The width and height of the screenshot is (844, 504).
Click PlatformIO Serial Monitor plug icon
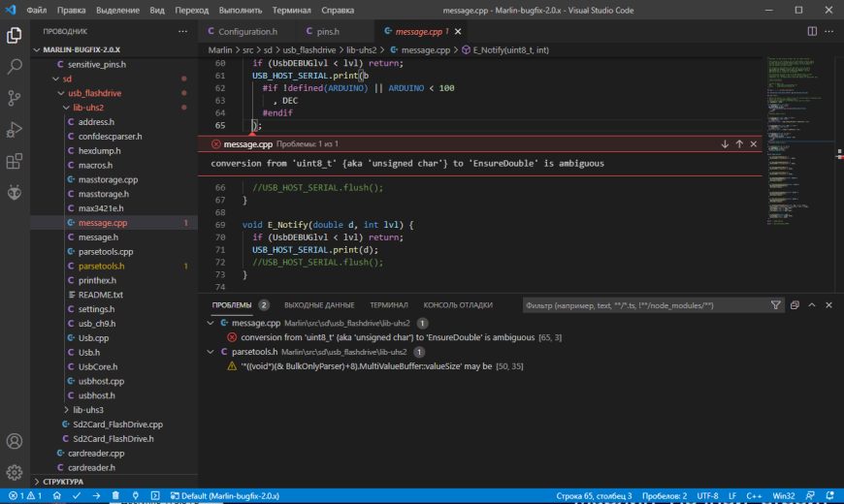(135, 496)
